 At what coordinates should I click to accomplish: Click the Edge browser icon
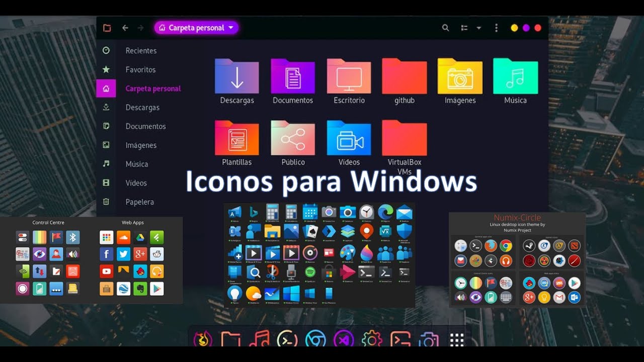385,212
